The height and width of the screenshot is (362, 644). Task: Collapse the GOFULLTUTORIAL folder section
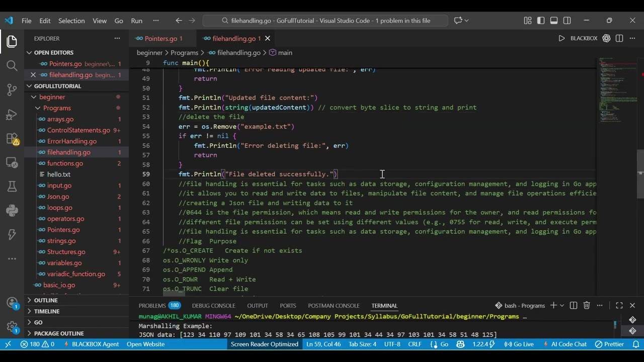click(76, 86)
